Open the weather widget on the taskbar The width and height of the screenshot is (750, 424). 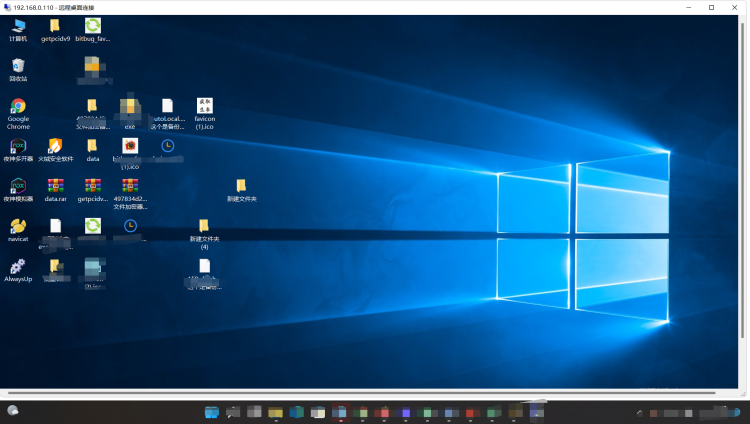tap(13, 411)
